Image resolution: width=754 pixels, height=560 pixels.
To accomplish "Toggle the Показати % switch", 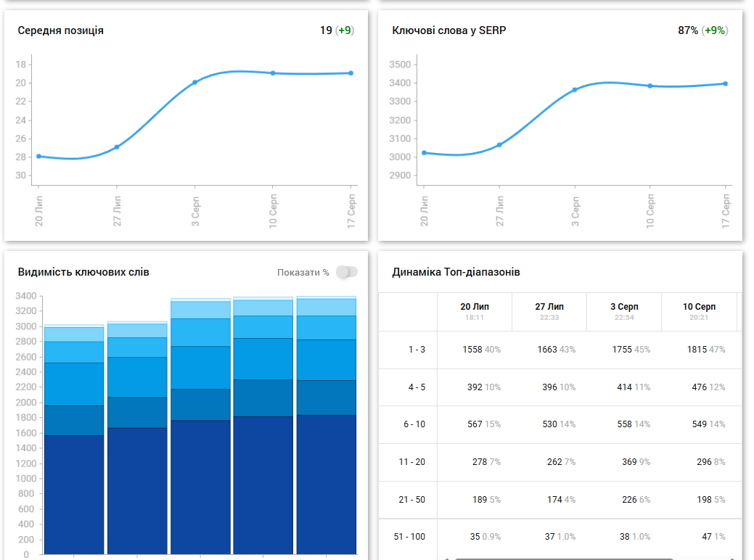I will pos(347,272).
